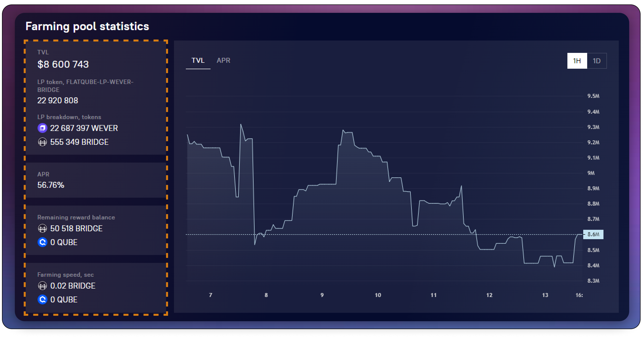Viewport: 644px width, 338px height.
Task: Click the APR value 56.76%
Action: (51, 185)
